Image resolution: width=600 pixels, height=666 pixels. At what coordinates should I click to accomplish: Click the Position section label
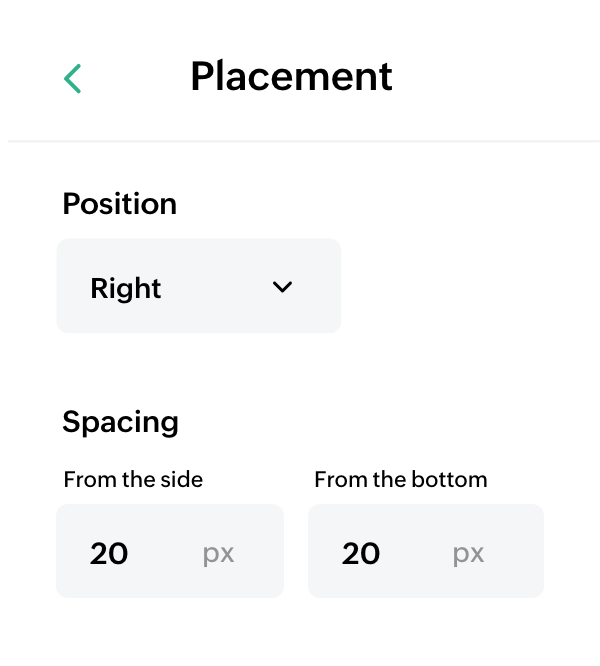[119, 204]
